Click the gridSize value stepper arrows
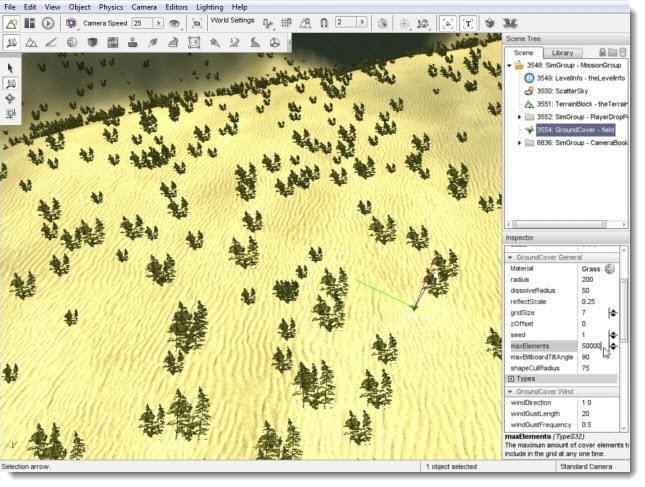Viewport: 645px width, 487px height. (x=613, y=313)
